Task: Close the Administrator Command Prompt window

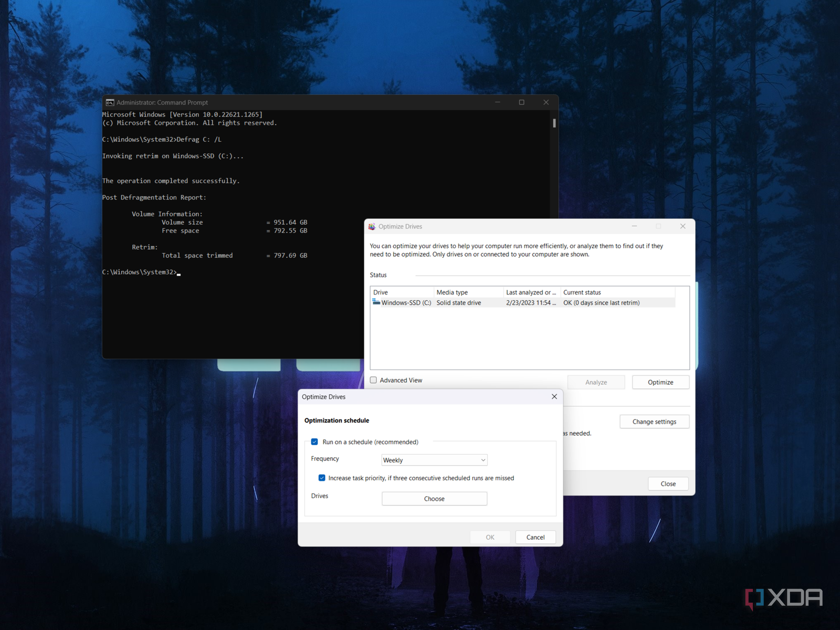Action: point(546,102)
